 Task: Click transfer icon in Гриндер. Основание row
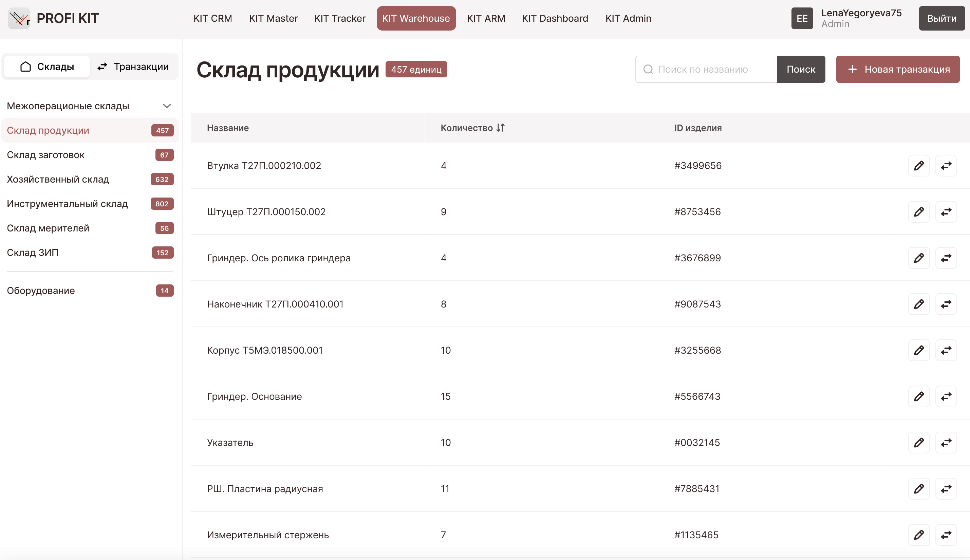(x=946, y=396)
